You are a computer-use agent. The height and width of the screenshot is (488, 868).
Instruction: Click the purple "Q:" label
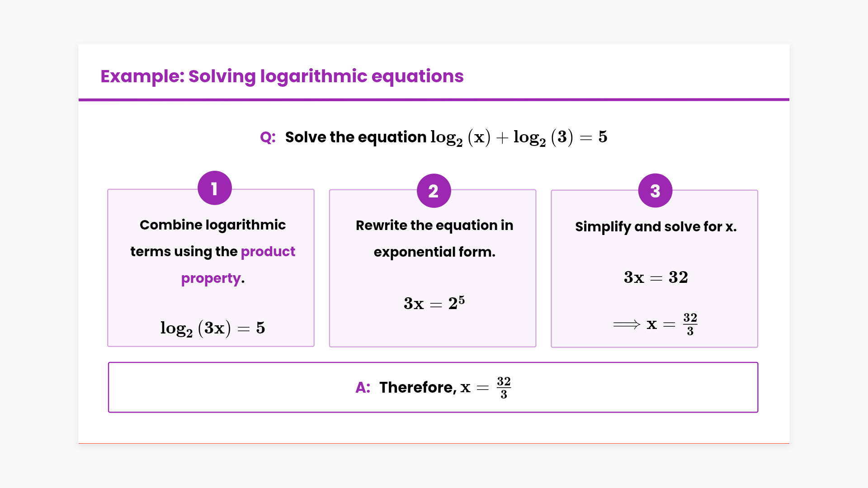(x=268, y=137)
